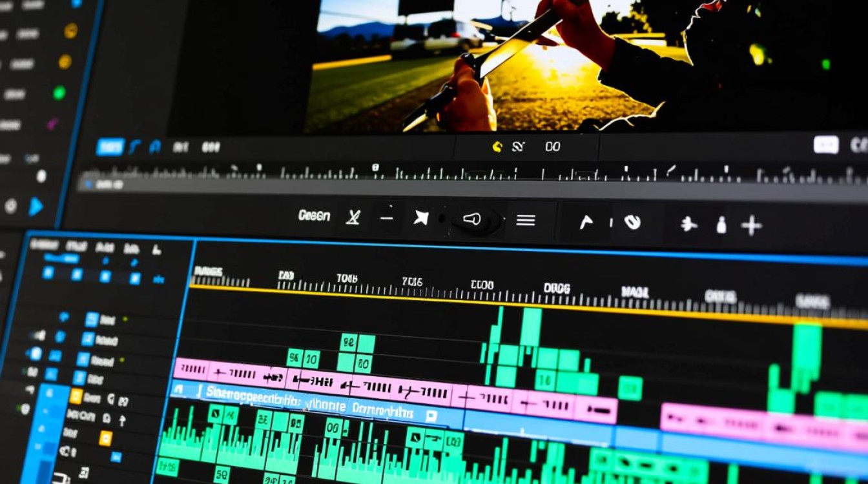Viewport: 868px width, 484px height.
Task: Click the "Ceson" label in the toolbar
Action: point(315,216)
